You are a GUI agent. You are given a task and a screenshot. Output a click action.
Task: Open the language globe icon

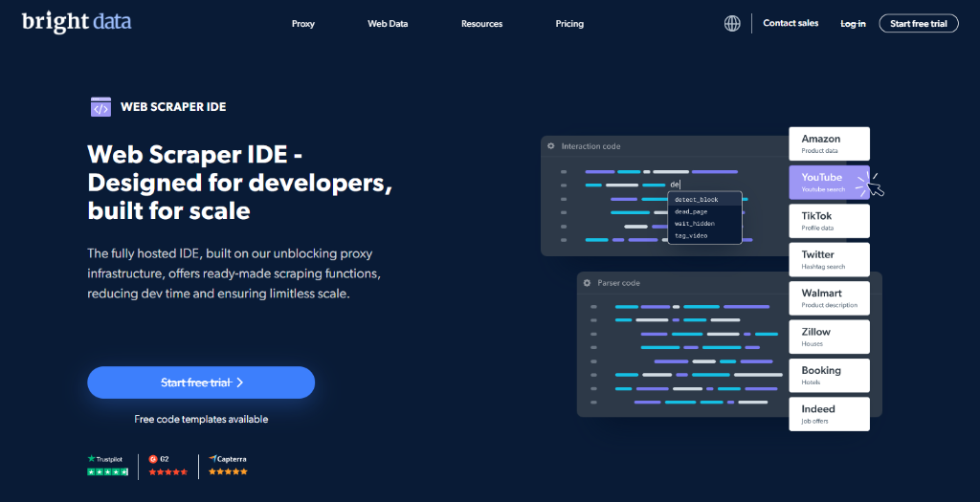click(732, 23)
